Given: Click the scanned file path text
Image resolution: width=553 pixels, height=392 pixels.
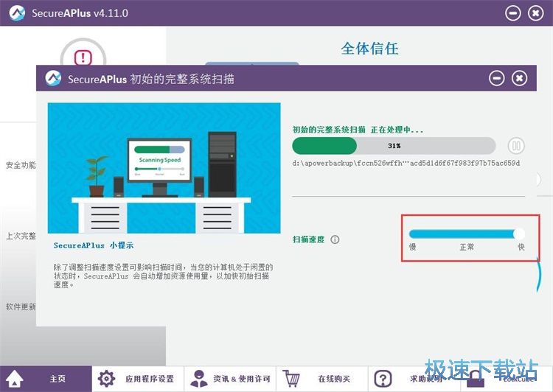Looking at the screenshot, I should (x=406, y=164).
